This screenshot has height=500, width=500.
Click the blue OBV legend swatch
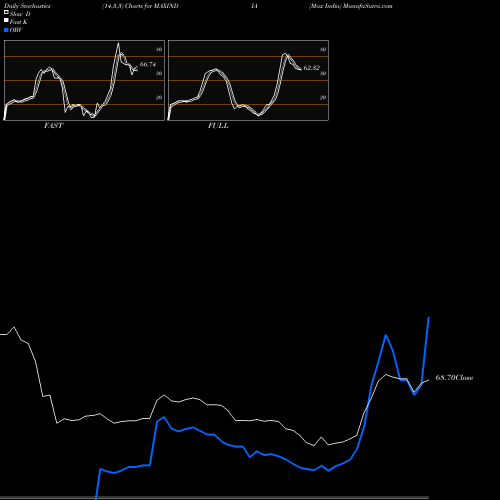[6, 30]
